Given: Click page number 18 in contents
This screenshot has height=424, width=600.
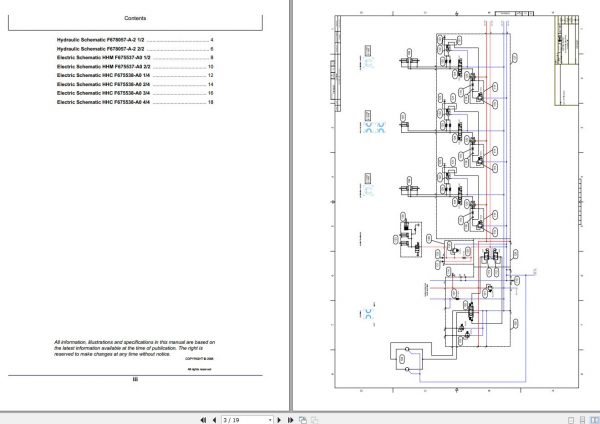Looking at the screenshot, I should 210,102.
